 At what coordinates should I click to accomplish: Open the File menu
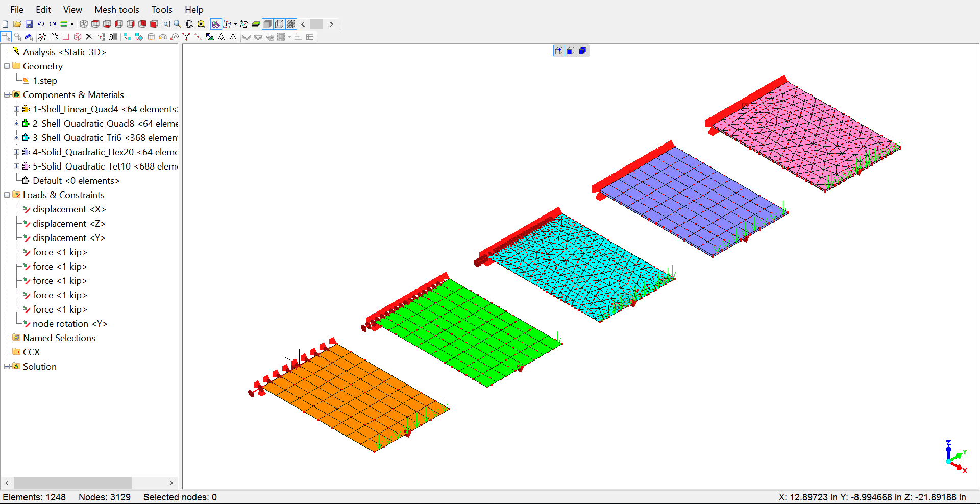(17, 9)
